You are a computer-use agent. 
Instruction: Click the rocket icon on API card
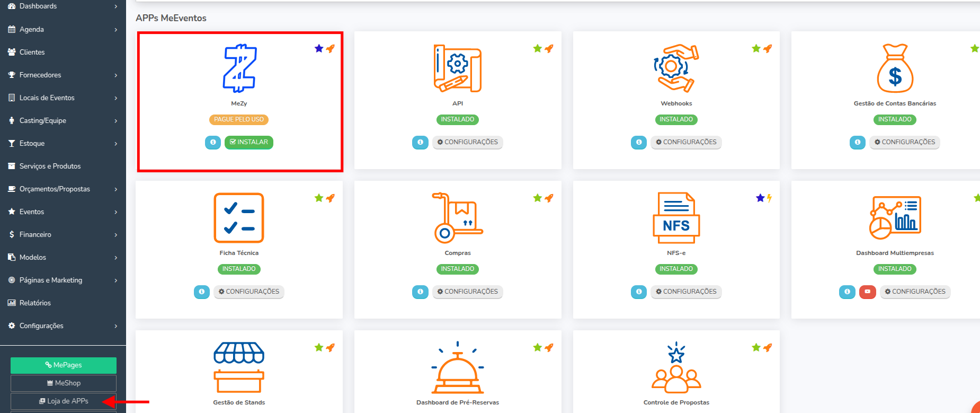click(x=549, y=48)
